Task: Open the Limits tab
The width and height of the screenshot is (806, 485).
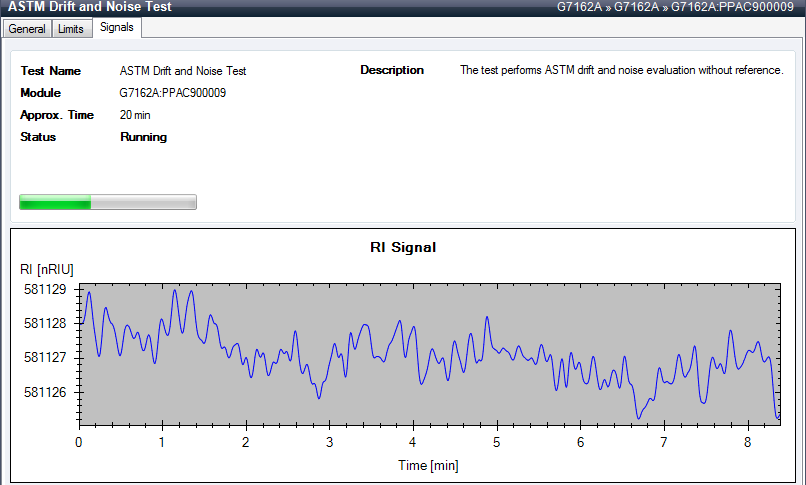Action: point(71,29)
